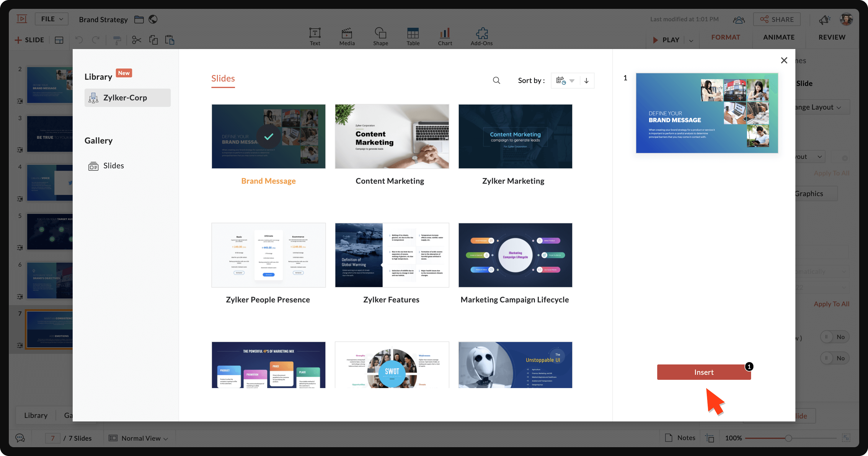Screen dimensions: 868x456
Task: Select Zylker-Corp library
Action: pos(127,98)
